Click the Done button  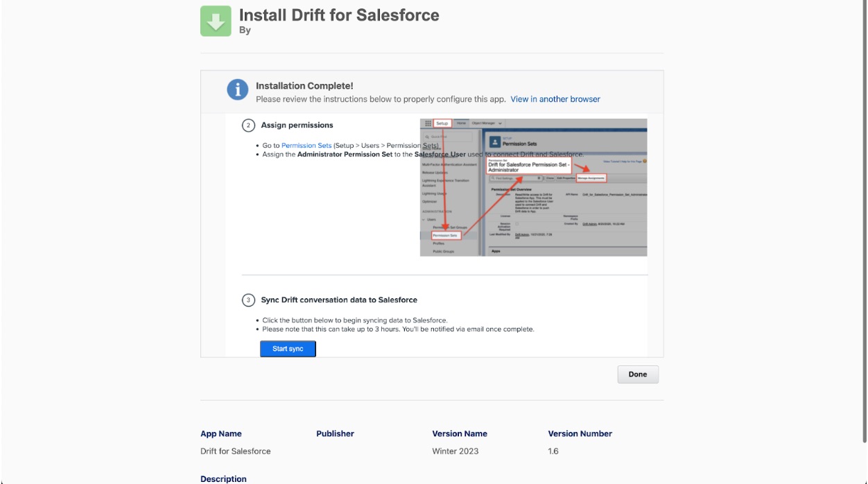click(x=638, y=374)
